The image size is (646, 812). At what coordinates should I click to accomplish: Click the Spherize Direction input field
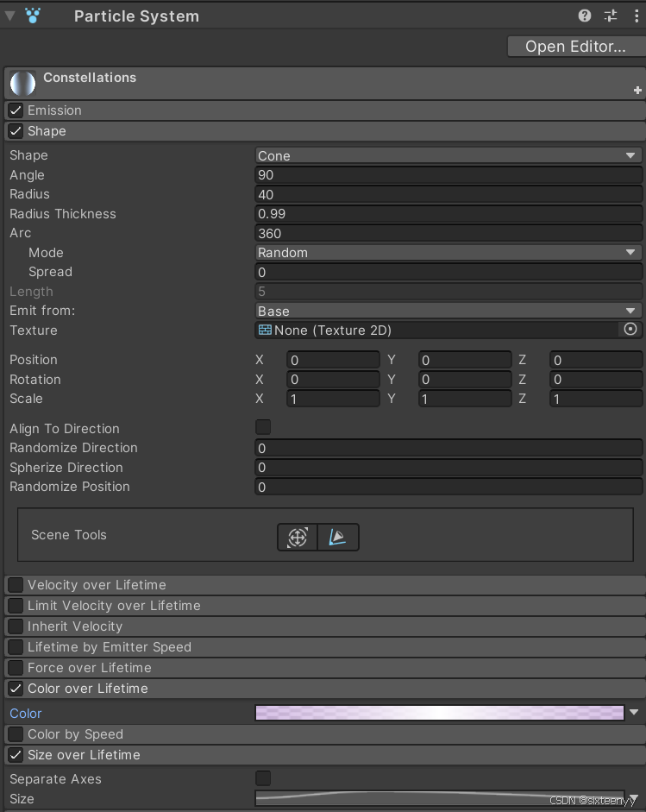coord(448,467)
